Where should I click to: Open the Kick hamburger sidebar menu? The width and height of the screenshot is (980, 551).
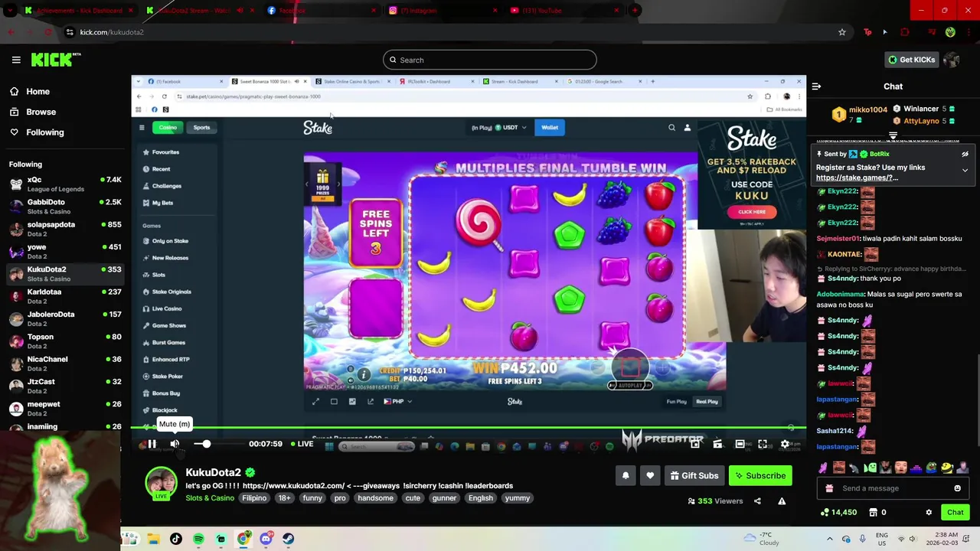click(x=16, y=60)
